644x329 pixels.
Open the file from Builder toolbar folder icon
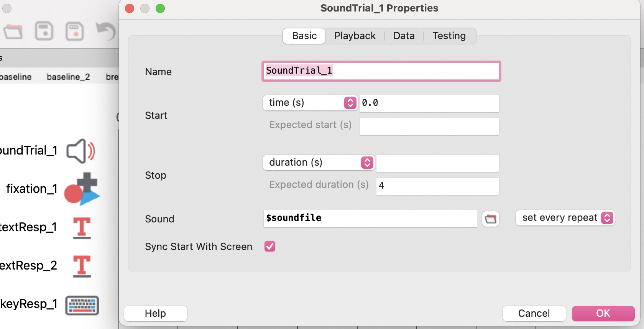13,31
